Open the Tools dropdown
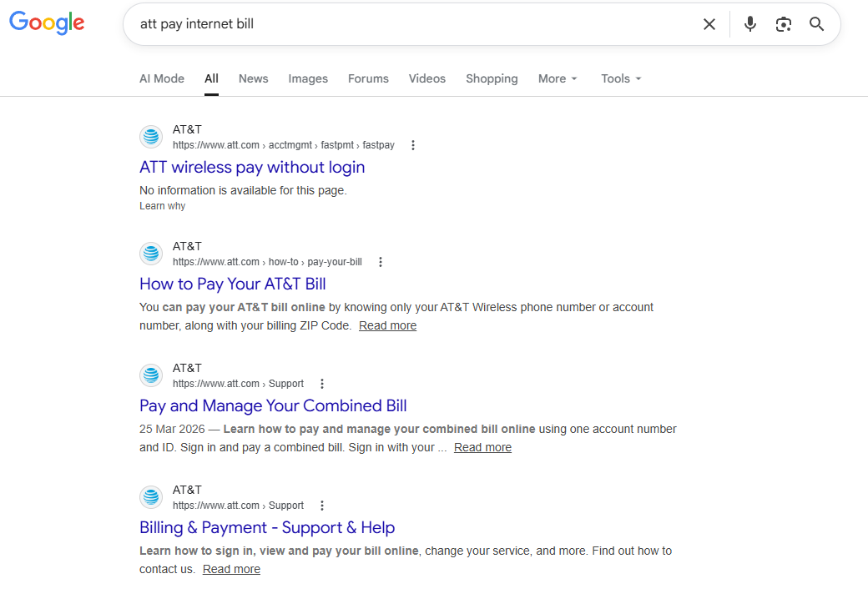The image size is (868, 604). point(620,78)
